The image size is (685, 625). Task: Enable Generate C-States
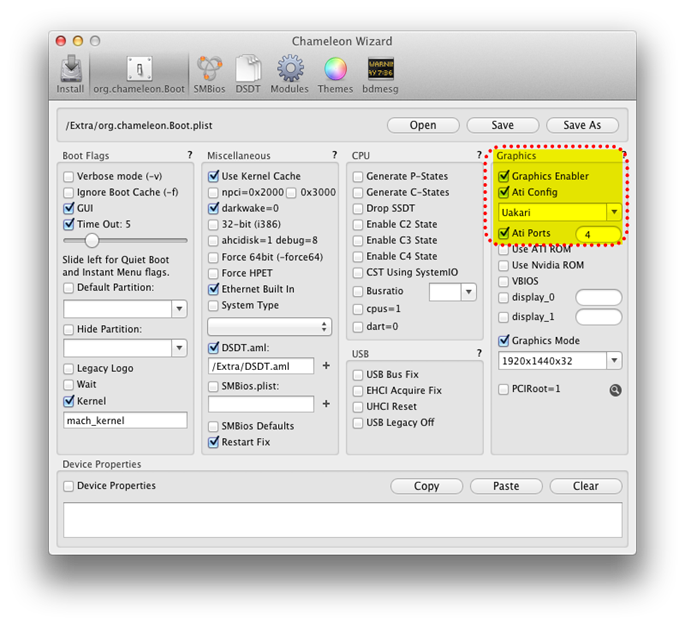358,193
